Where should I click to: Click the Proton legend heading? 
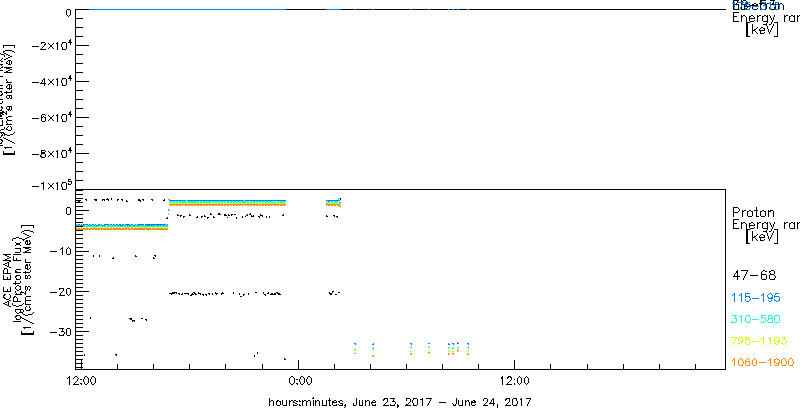pos(754,212)
